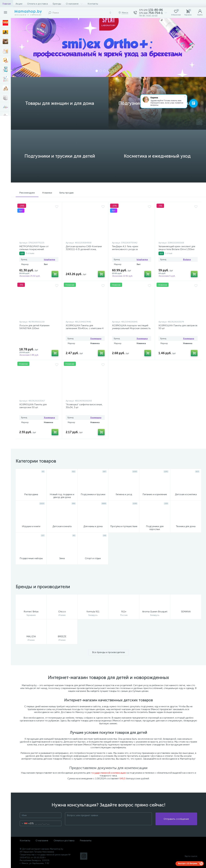Click the Имя name input field
206x868 pixels.
point(40,815)
